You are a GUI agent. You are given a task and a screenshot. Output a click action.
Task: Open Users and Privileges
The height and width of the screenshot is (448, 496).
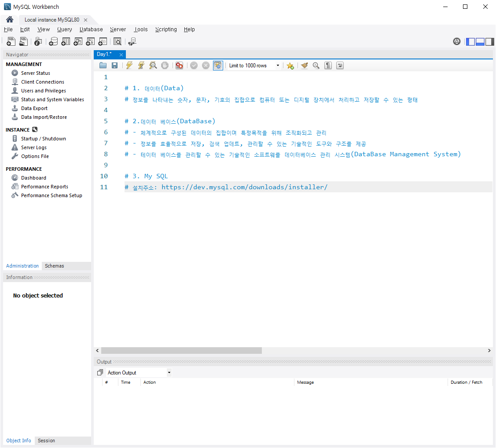tap(43, 91)
